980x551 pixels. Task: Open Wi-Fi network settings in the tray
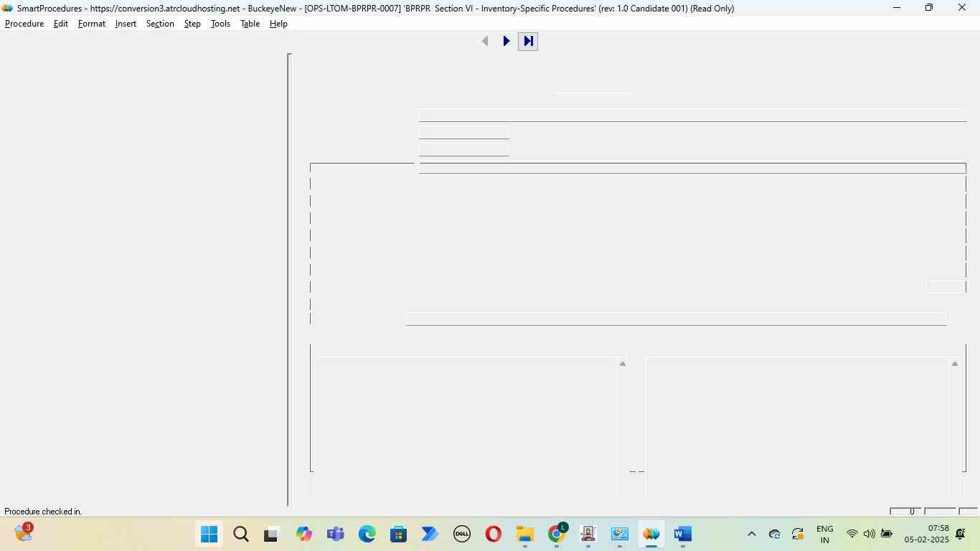pos(852,534)
